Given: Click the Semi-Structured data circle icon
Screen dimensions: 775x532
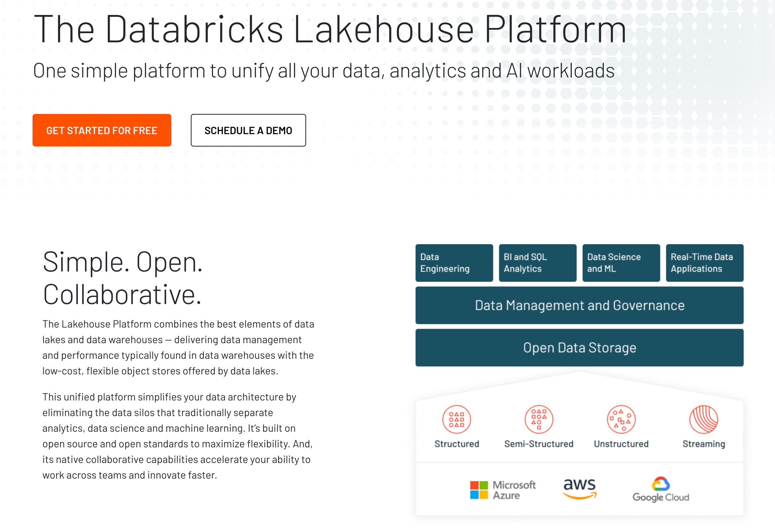Looking at the screenshot, I should (x=539, y=419).
